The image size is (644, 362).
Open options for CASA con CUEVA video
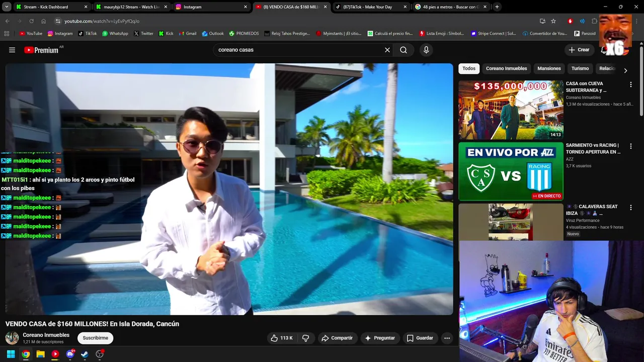[630, 84]
